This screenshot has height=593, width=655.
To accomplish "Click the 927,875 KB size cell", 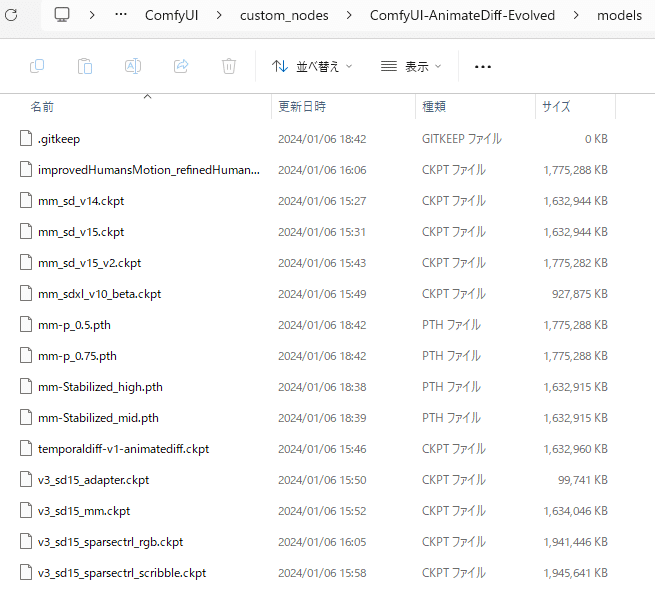I will click(x=580, y=294).
